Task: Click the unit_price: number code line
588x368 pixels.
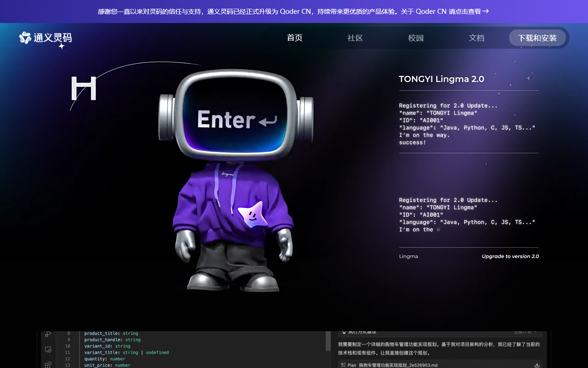Action: click(x=107, y=365)
